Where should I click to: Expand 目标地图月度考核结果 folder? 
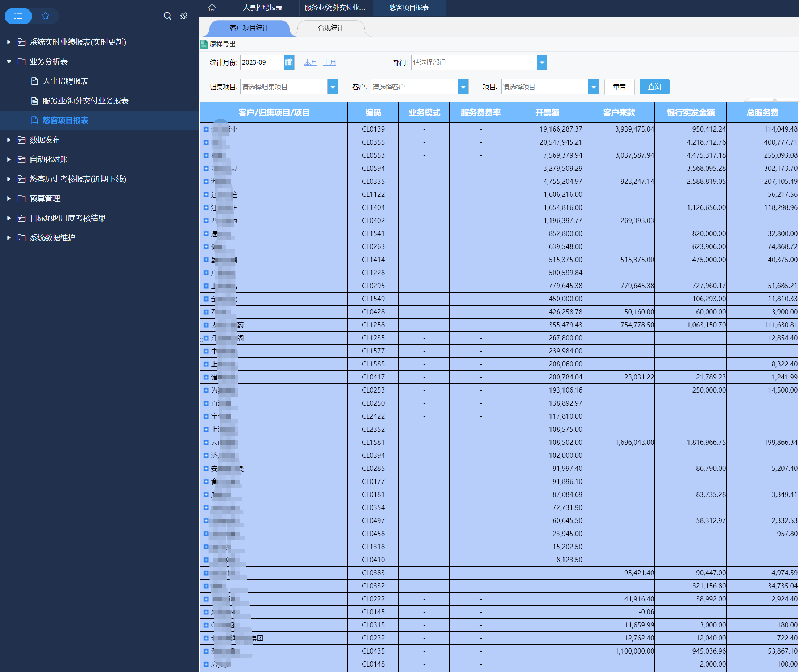pos(9,218)
